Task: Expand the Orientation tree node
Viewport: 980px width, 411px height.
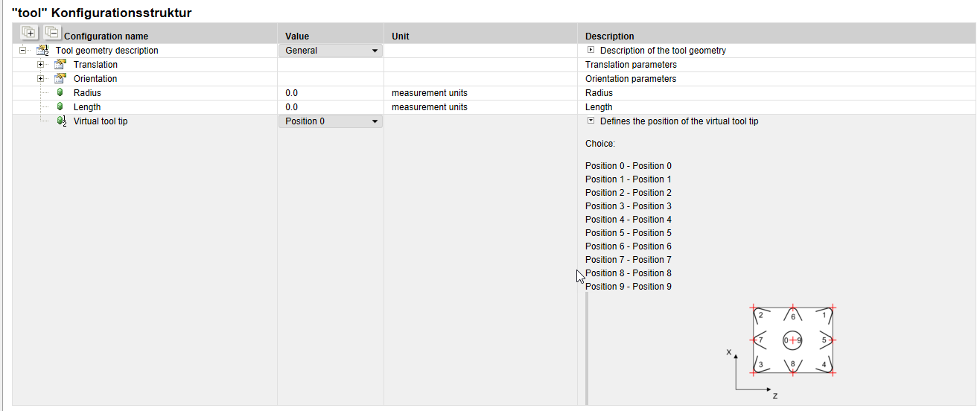Action: pyautogui.click(x=41, y=79)
